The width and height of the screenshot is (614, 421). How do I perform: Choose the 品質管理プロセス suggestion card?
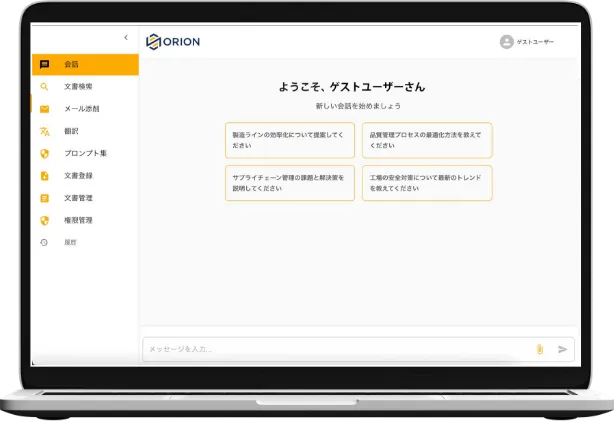(427, 139)
